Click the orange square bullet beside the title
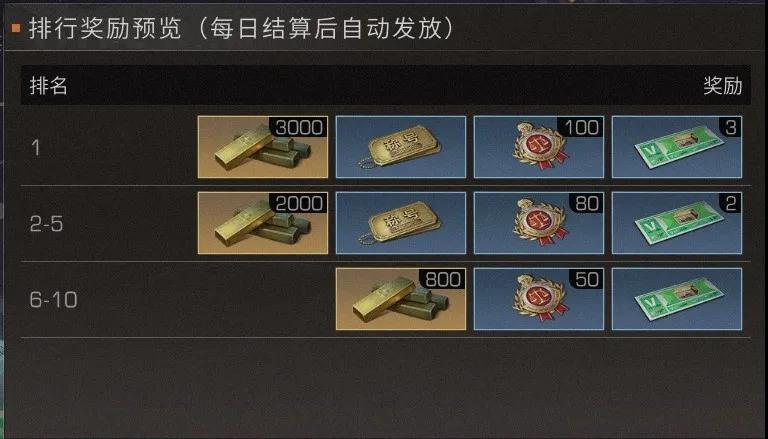Screen dimensions: 768x439 (x=16, y=29)
